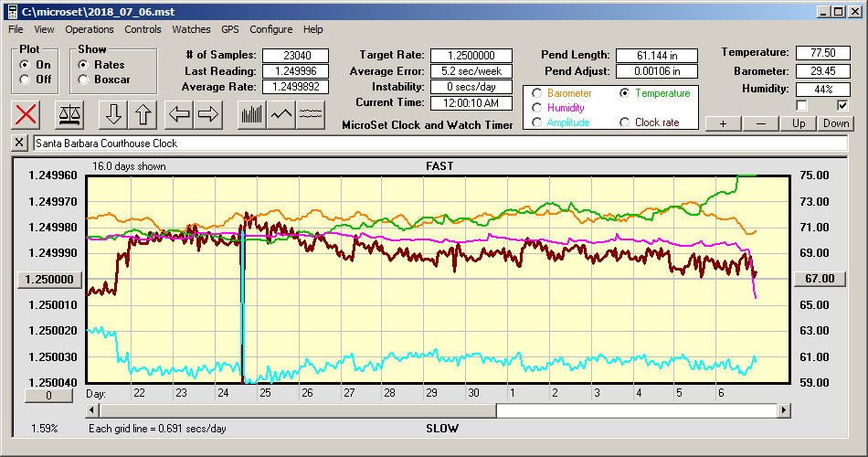Viewport: 868px width, 457px height.
Task: Click the Last Reading value field
Action: point(296,71)
